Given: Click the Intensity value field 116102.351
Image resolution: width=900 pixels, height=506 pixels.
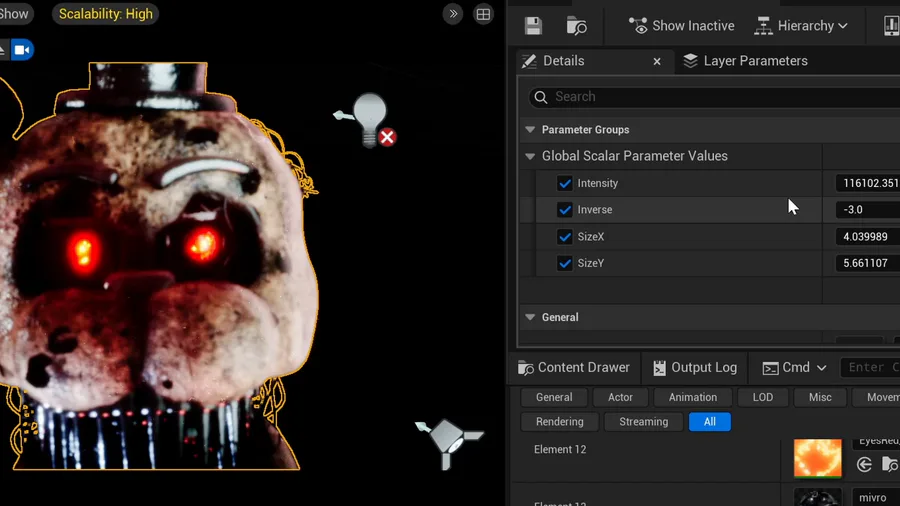Looking at the screenshot, I should [x=868, y=183].
